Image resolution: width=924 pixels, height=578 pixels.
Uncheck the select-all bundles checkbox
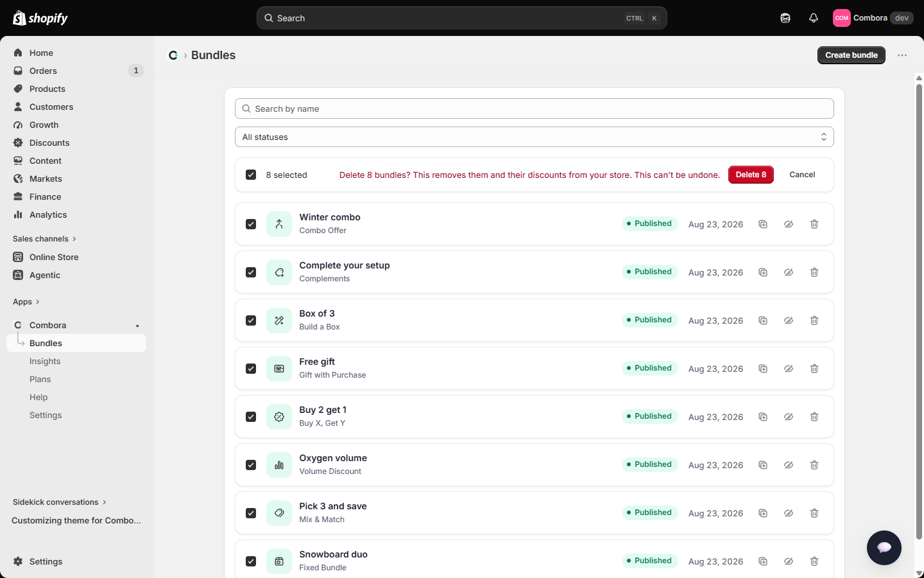251,175
